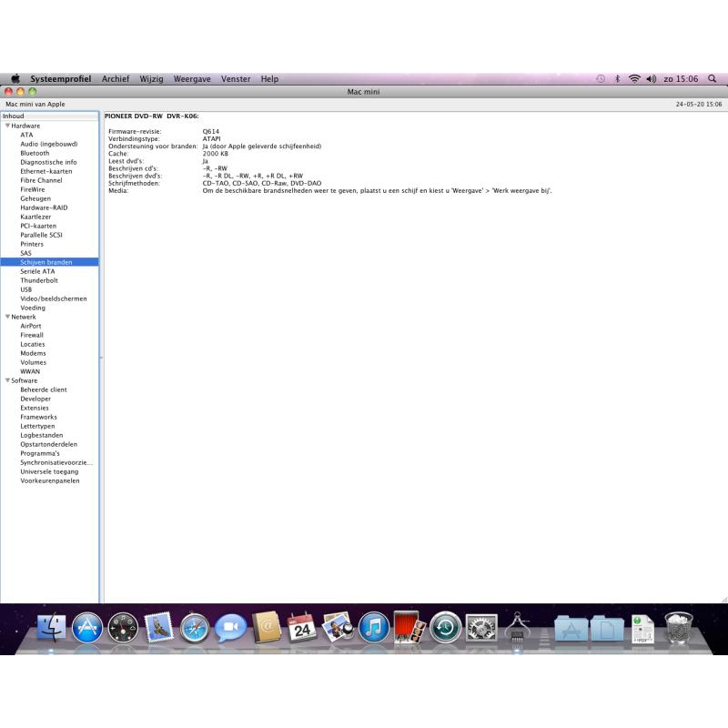Launch iPhoto from the dock
The image size is (728, 728).
click(338, 627)
